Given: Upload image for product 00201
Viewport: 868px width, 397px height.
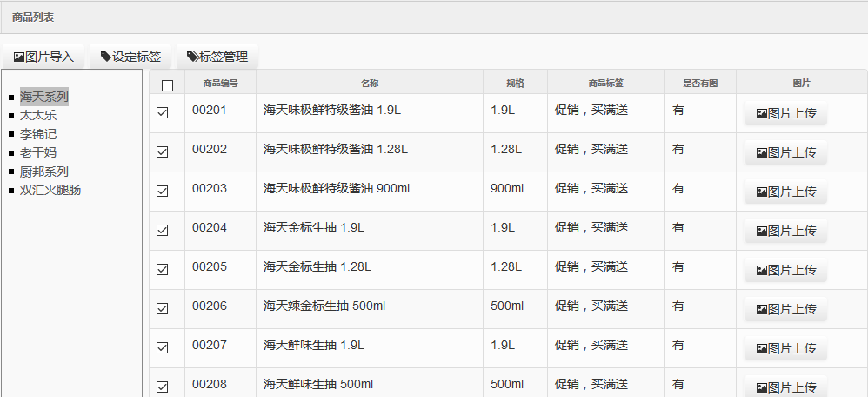Looking at the screenshot, I should click(x=786, y=114).
